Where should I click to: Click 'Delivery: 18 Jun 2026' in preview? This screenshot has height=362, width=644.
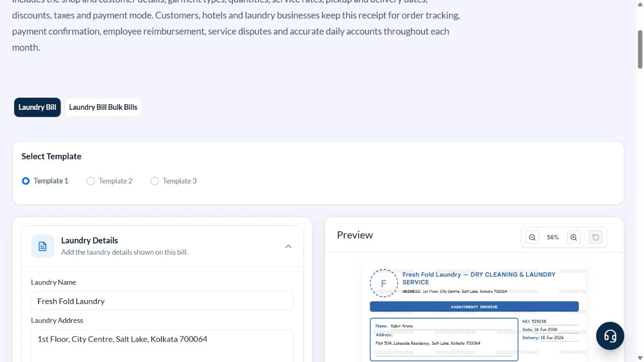pyautogui.click(x=543, y=338)
